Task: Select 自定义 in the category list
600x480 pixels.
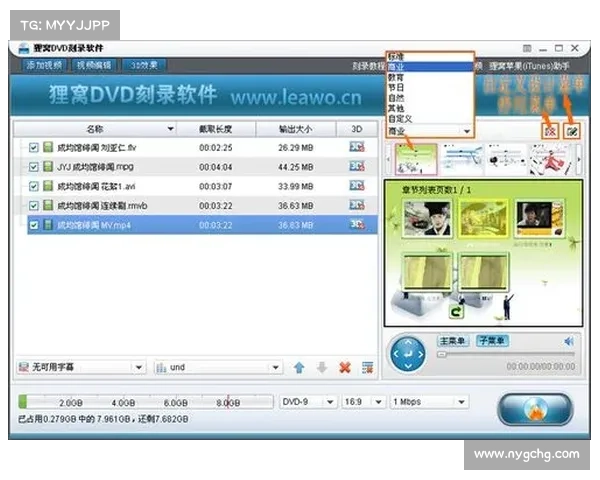Action: pyautogui.click(x=430, y=119)
